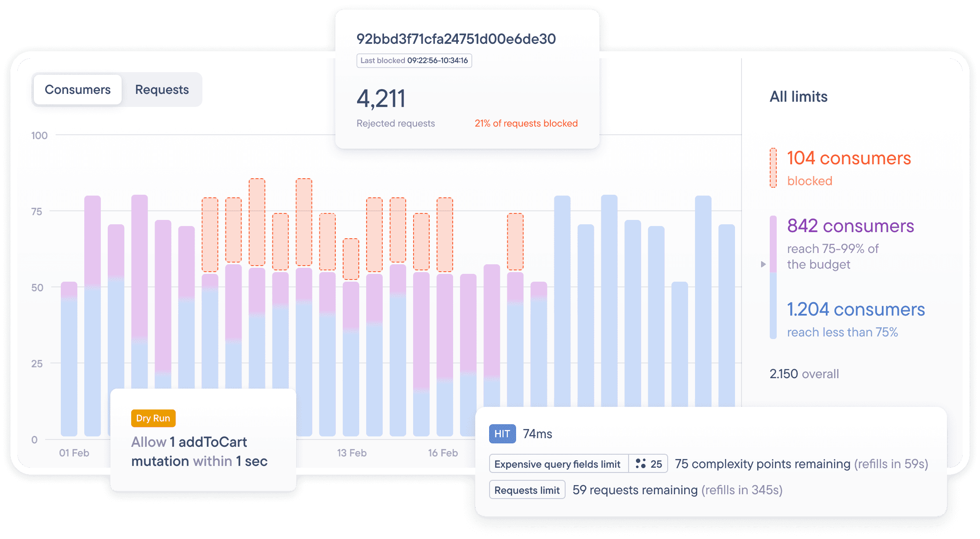Click the 13 Feb axis date label
This screenshot has height=539, width=980.
point(351,453)
